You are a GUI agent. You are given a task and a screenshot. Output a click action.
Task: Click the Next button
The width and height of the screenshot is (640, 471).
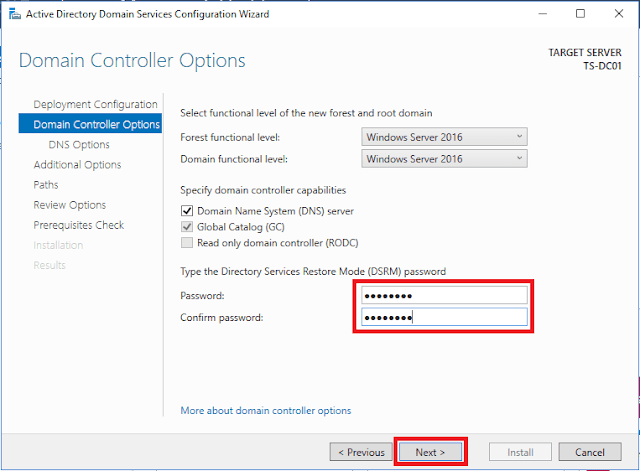pos(430,452)
